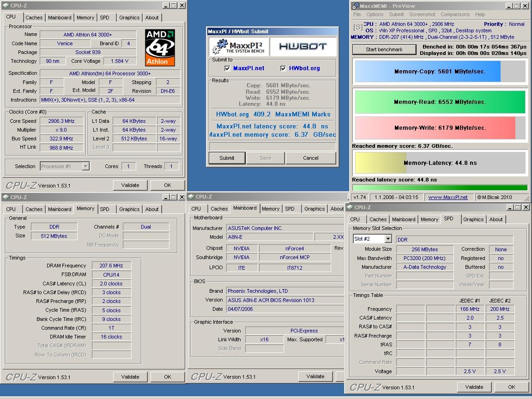Open About tab in top-left CPU-Z
Screen dimensions: 532x399
tap(151, 18)
